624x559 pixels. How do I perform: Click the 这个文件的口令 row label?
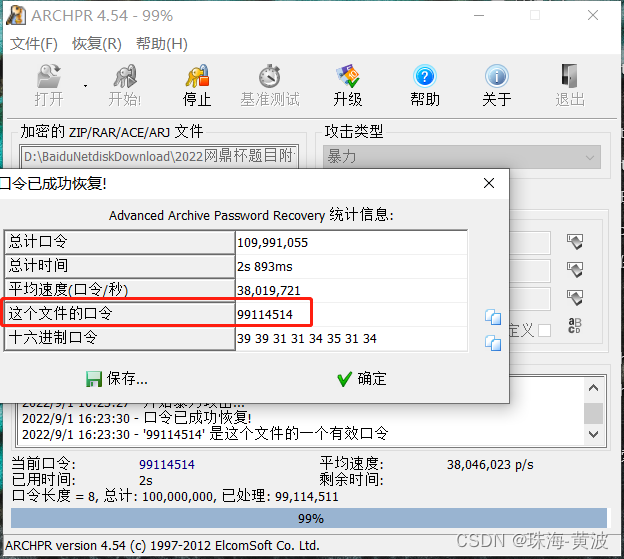coord(119,314)
